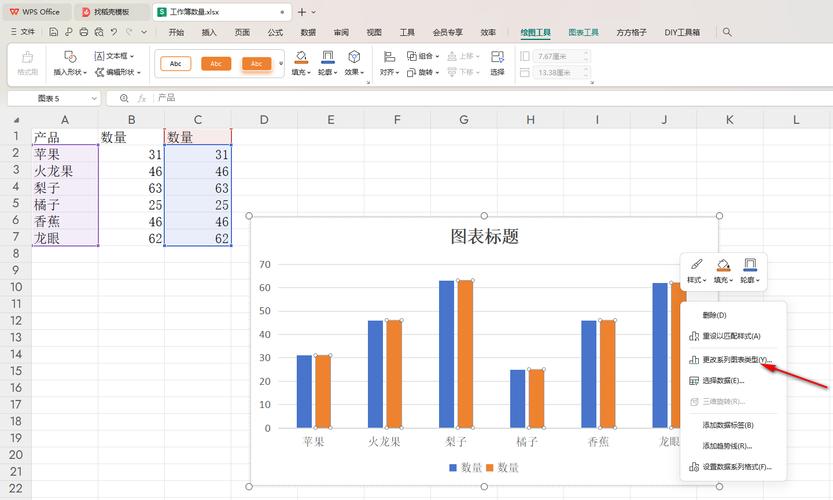Click the Selection Pane (选择) icon
Image resolution: width=833 pixels, height=500 pixels.
pos(497,56)
